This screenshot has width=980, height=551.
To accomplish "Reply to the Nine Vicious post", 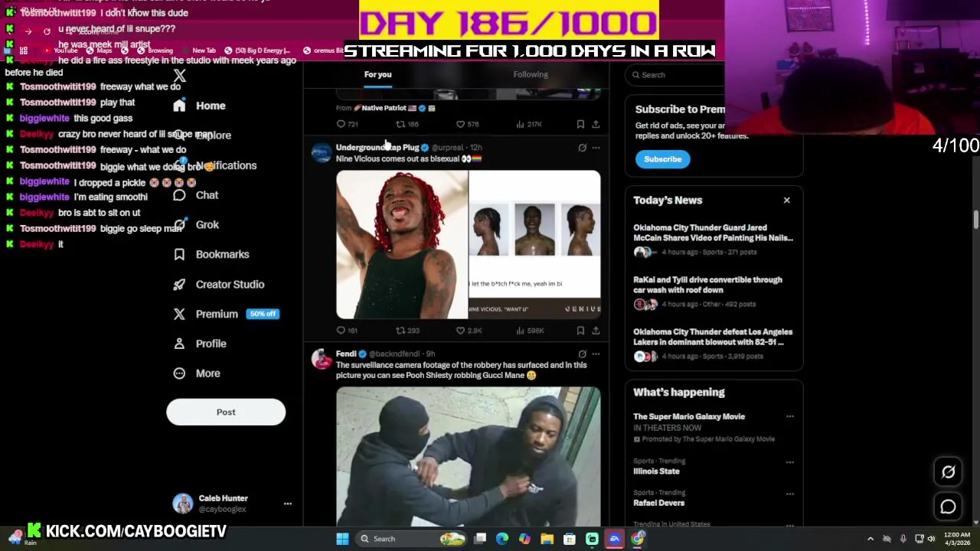I will coord(347,331).
